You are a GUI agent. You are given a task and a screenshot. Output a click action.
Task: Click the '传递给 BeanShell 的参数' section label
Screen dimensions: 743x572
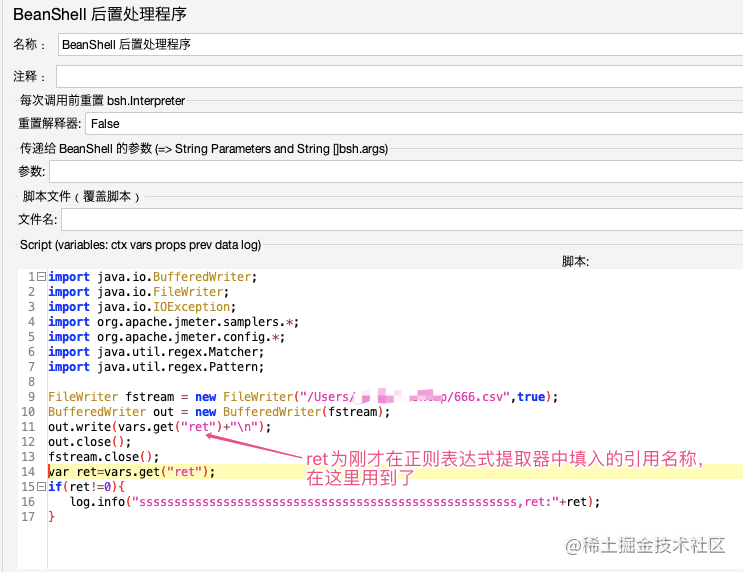204,149
